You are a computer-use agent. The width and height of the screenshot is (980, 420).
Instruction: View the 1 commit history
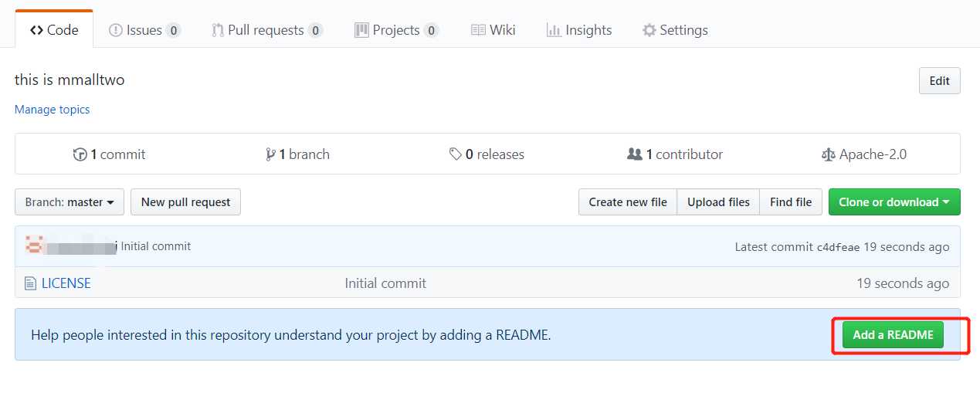(109, 154)
